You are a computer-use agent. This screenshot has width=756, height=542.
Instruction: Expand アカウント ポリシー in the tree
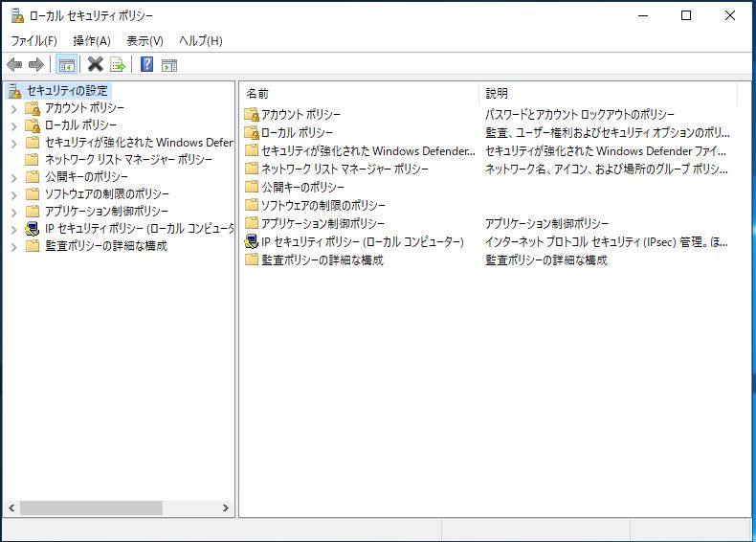(14, 108)
